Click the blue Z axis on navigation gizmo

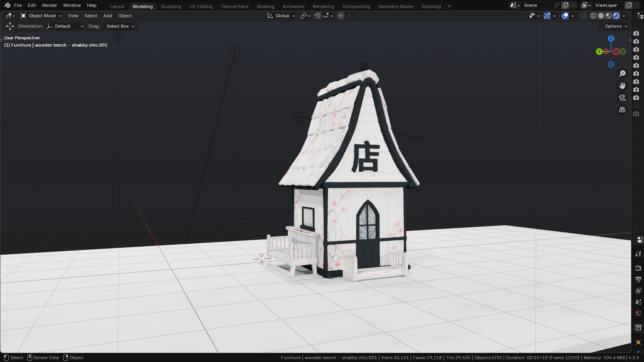[611, 39]
